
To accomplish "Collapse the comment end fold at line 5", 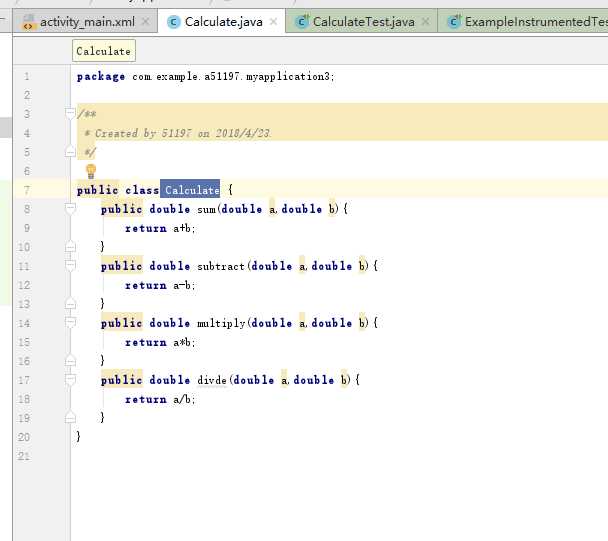I will pos(70,151).
